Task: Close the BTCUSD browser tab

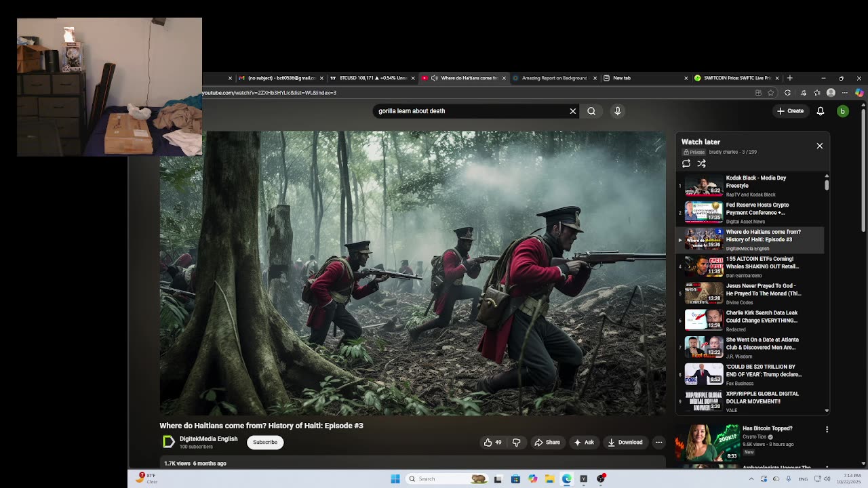Action: pyautogui.click(x=413, y=78)
